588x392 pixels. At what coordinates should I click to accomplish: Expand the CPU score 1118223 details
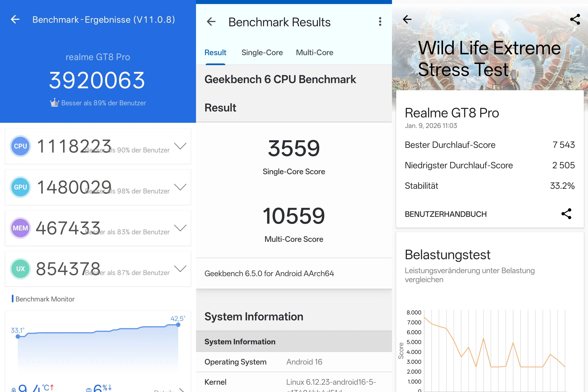pyautogui.click(x=180, y=146)
